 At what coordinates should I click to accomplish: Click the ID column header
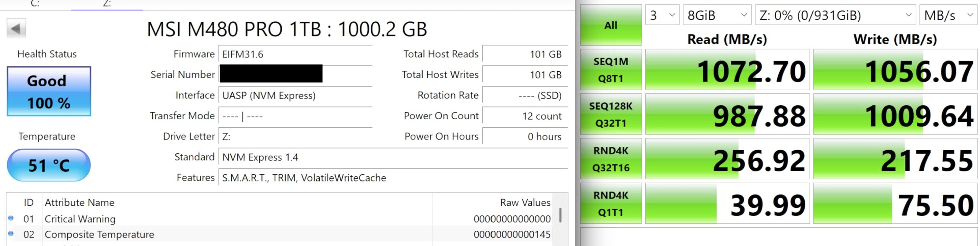click(29, 202)
